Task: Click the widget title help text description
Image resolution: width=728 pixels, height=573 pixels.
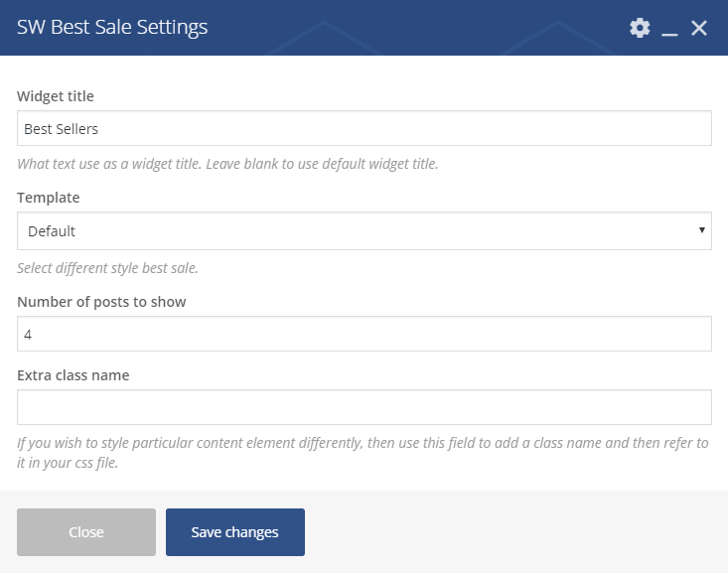Action: 227,164
